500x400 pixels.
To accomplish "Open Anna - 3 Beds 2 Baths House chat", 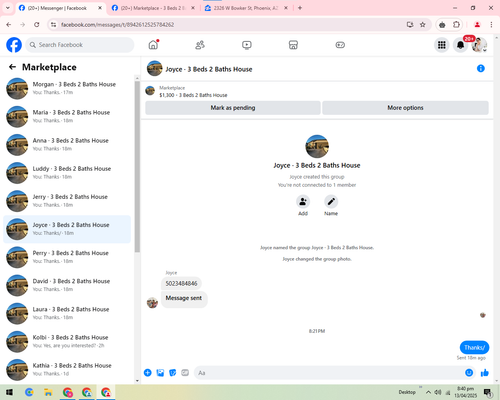I will point(67,145).
